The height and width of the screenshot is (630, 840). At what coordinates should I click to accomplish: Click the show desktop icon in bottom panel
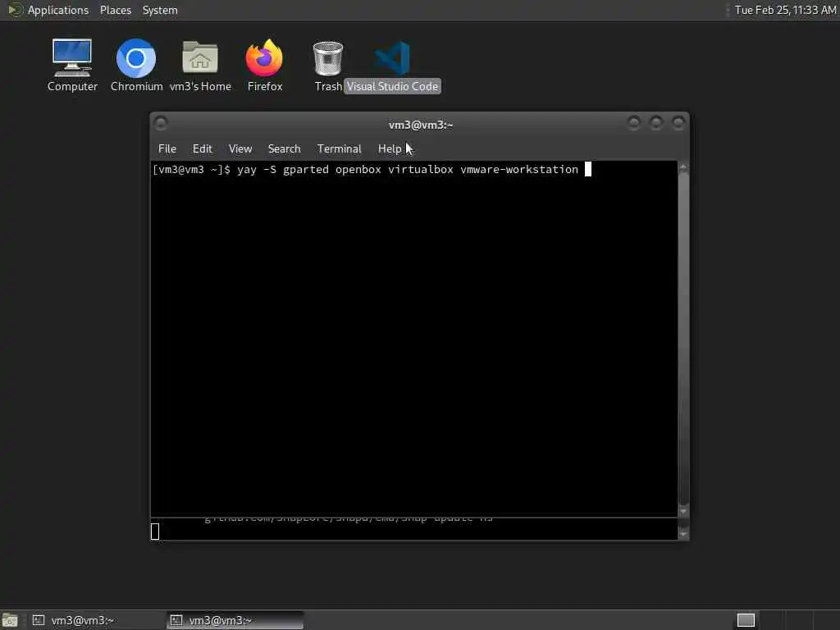pyautogui.click(x=10, y=620)
